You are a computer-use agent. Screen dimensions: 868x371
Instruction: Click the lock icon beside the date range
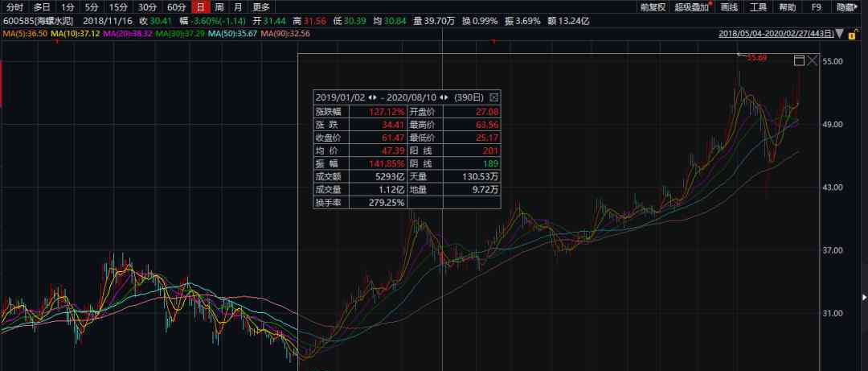[852, 34]
